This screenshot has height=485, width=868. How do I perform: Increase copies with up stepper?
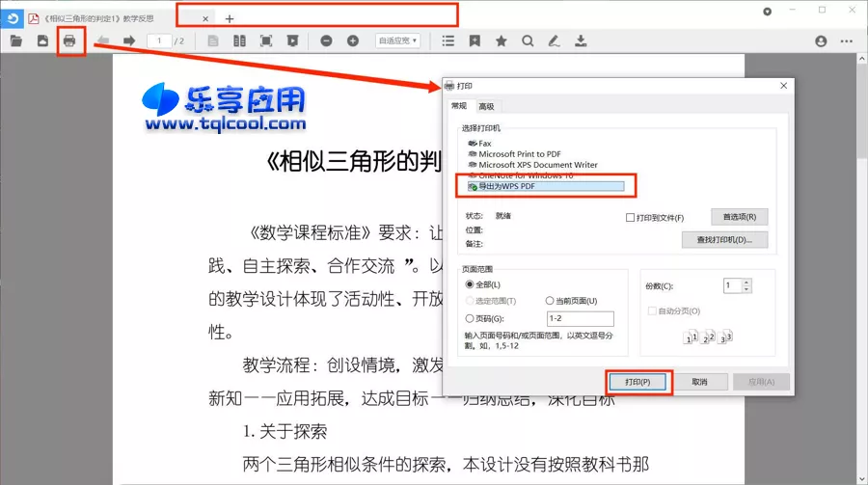(746, 283)
